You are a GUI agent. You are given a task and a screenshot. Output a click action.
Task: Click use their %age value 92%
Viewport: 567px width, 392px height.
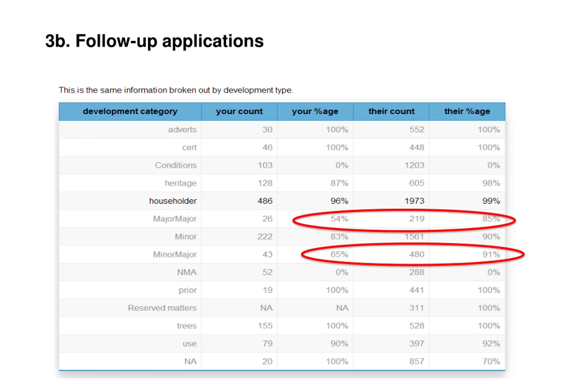coord(491,343)
